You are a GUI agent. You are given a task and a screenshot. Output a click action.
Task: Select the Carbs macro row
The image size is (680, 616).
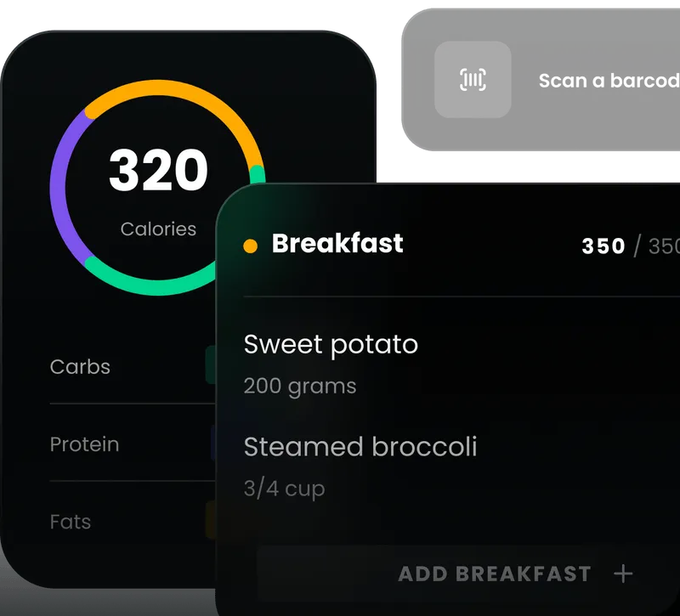[80, 367]
